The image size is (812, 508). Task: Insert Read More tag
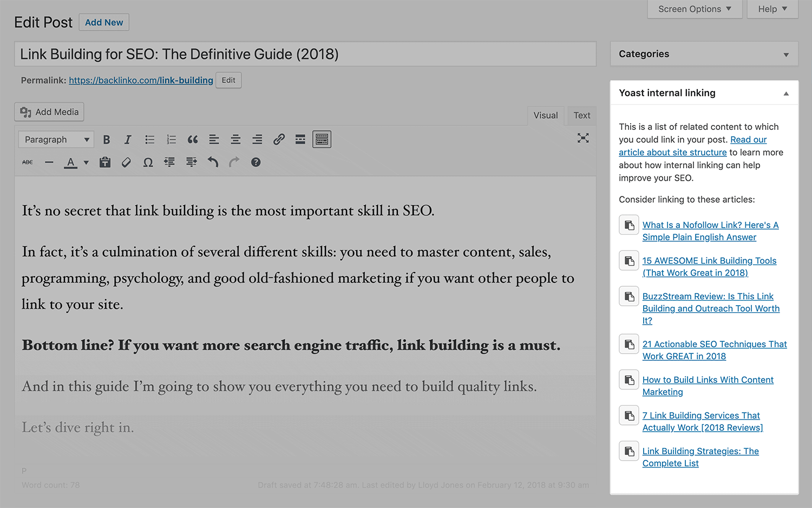point(300,140)
